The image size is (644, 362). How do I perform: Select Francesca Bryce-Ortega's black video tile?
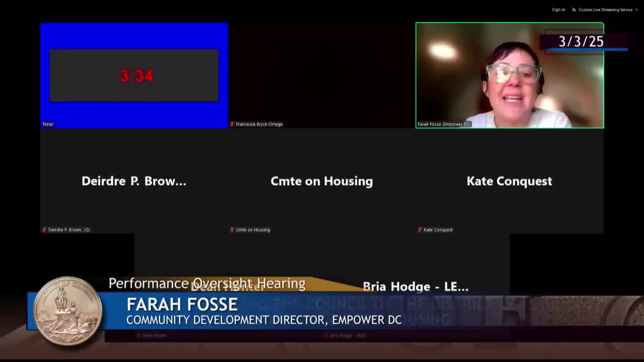coord(322,75)
